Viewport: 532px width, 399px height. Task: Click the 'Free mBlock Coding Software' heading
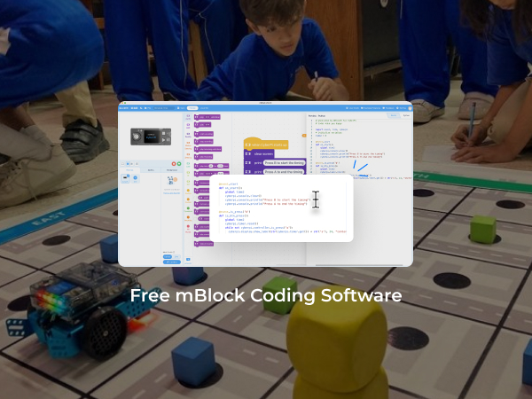266,295
